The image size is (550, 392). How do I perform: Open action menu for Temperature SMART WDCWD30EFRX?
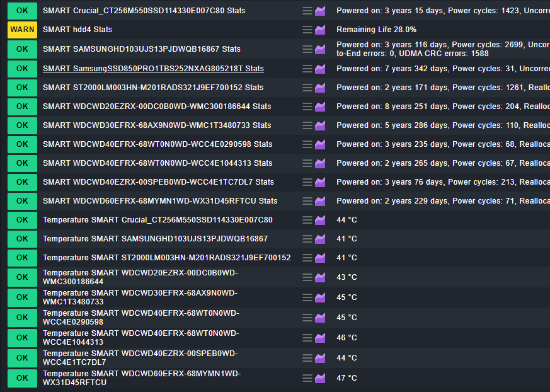pos(307,298)
